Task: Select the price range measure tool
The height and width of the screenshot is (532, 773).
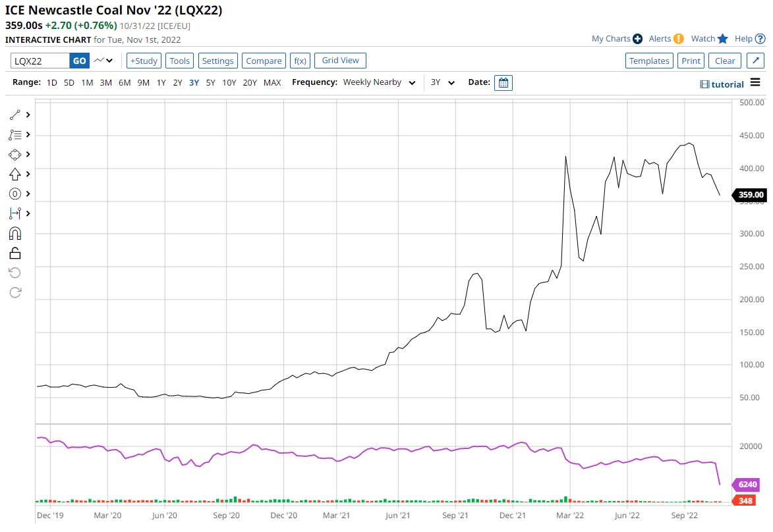Action: click(14, 213)
